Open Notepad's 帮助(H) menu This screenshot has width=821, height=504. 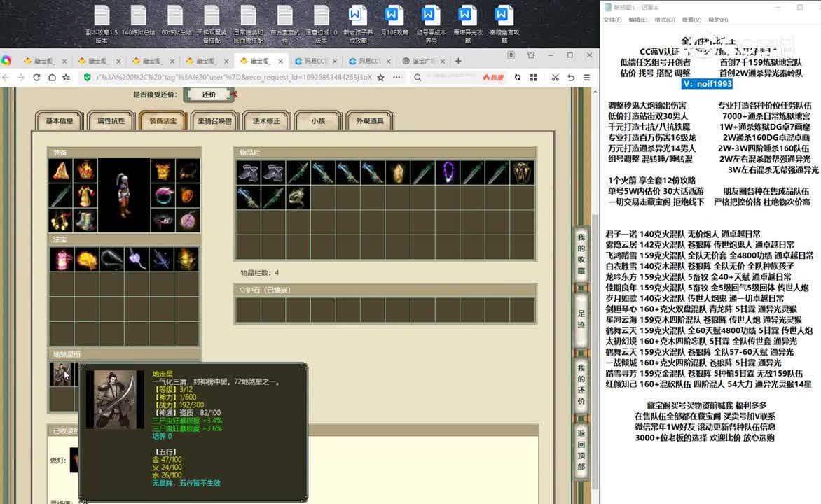[718, 20]
